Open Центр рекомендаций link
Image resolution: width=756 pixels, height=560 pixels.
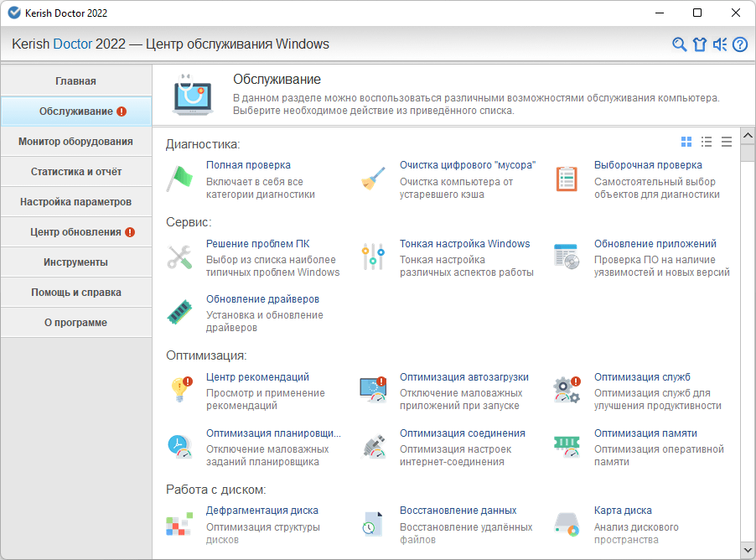click(x=258, y=377)
